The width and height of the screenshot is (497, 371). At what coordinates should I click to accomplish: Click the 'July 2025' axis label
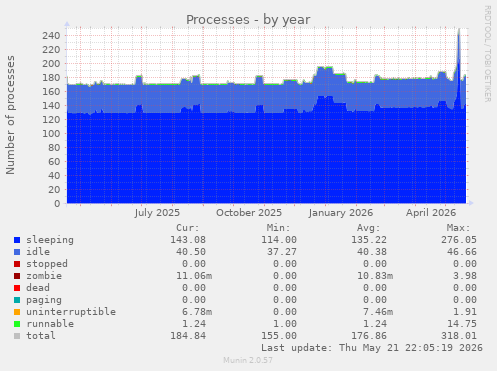coord(157,213)
